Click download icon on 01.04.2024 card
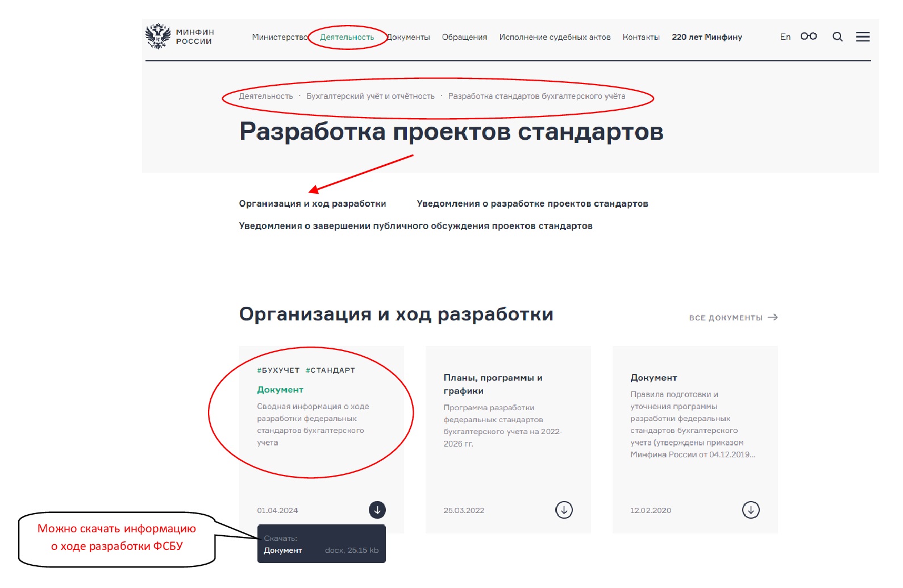Screen dimensions: 903x588 377,510
